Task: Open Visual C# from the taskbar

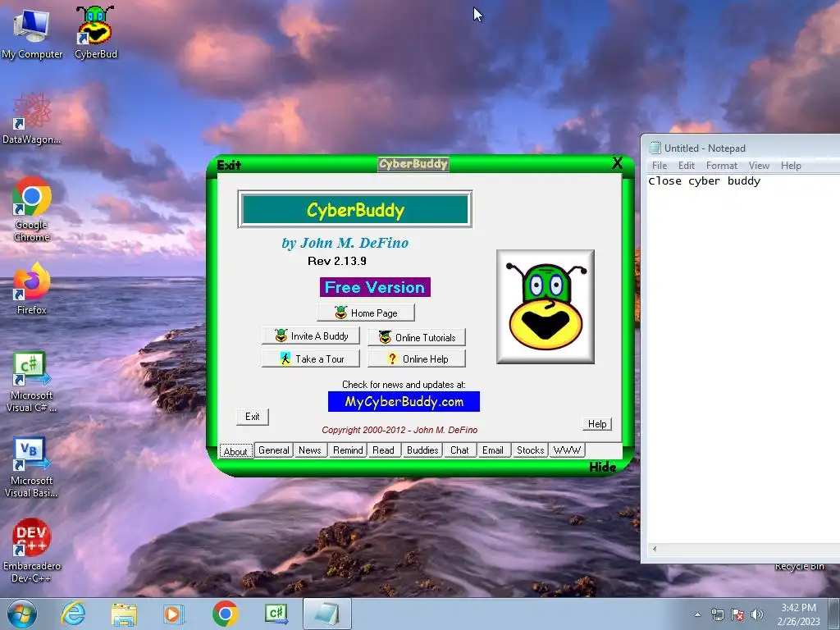Action: pyautogui.click(x=276, y=614)
